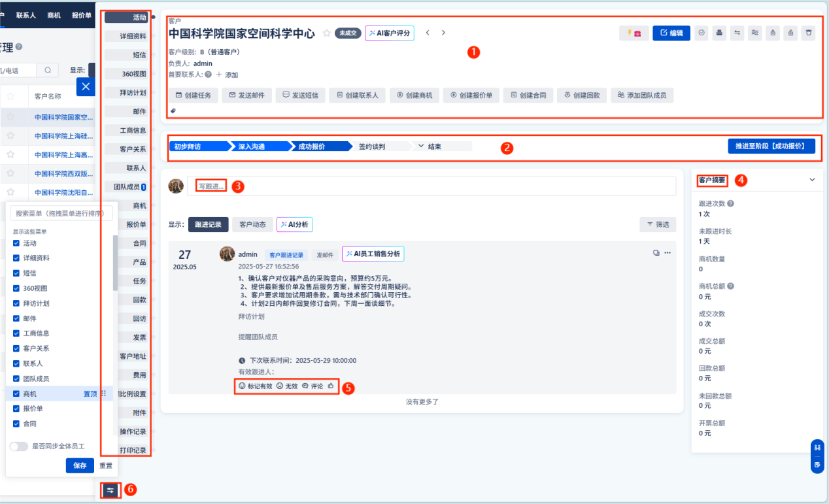Click the 创建任务 button
Image resolution: width=829 pixels, height=504 pixels.
tap(193, 95)
